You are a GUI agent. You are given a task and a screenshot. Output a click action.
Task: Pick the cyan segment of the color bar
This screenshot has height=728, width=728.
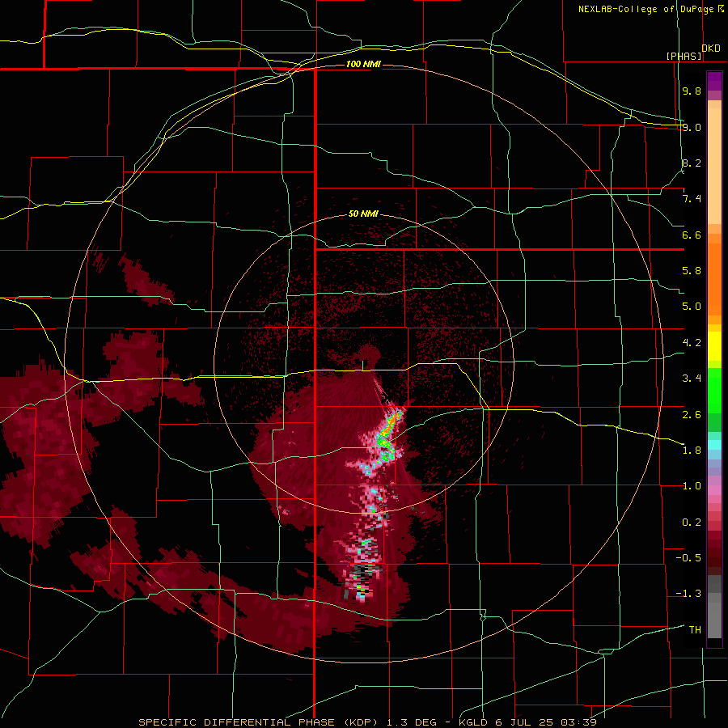click(714, 445)
